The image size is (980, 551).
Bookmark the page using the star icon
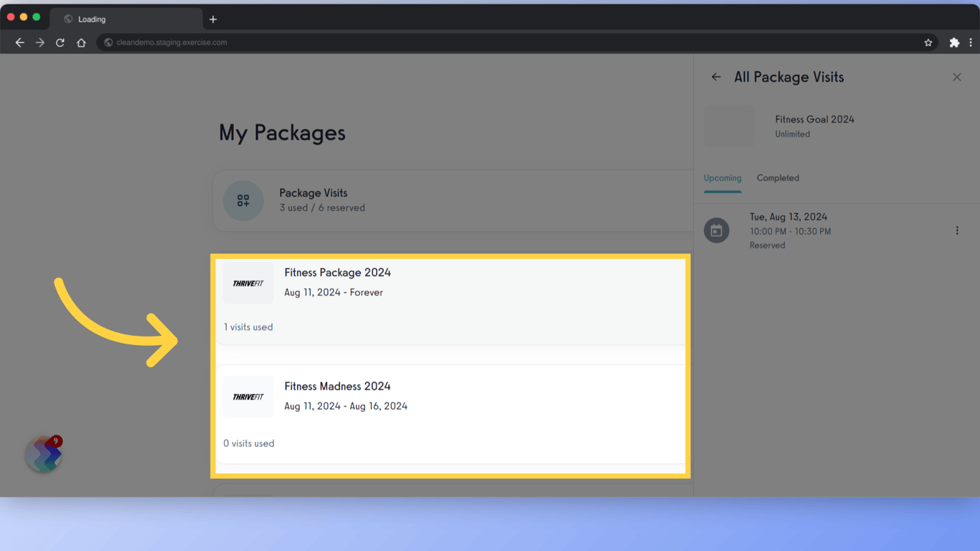click(x=928, y=42)
